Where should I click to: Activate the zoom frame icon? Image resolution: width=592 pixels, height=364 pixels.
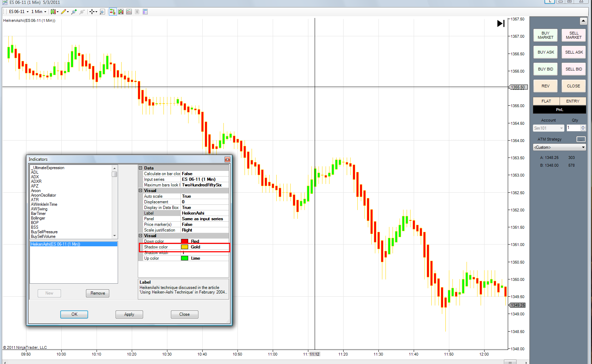[102, 12]
